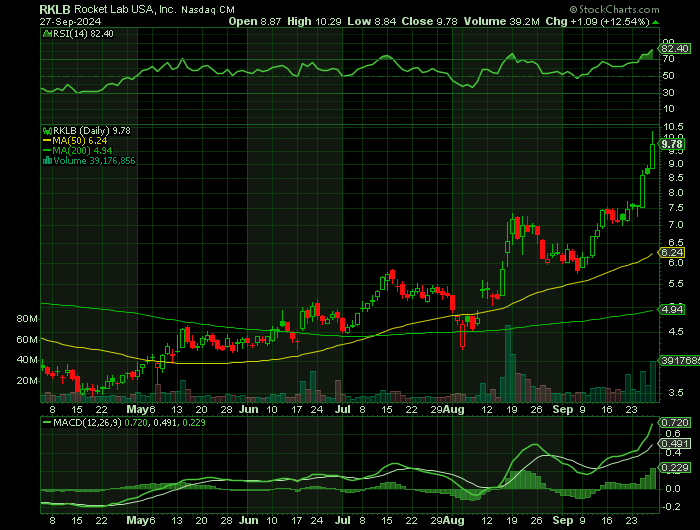Click the Aug label under the price panel

click(x=454, y=409)
